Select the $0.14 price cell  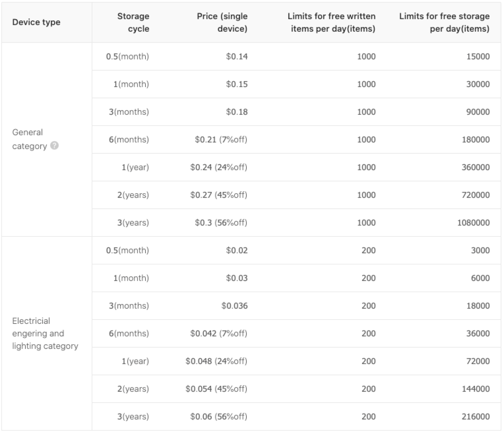click(237, 56)
